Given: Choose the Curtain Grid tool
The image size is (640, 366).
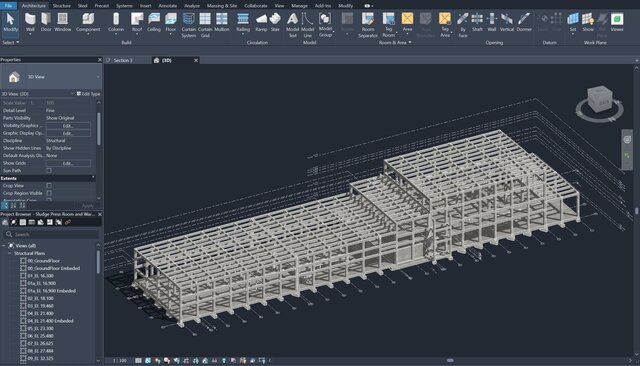Looking at the screenshot, I should pos(205,25).
